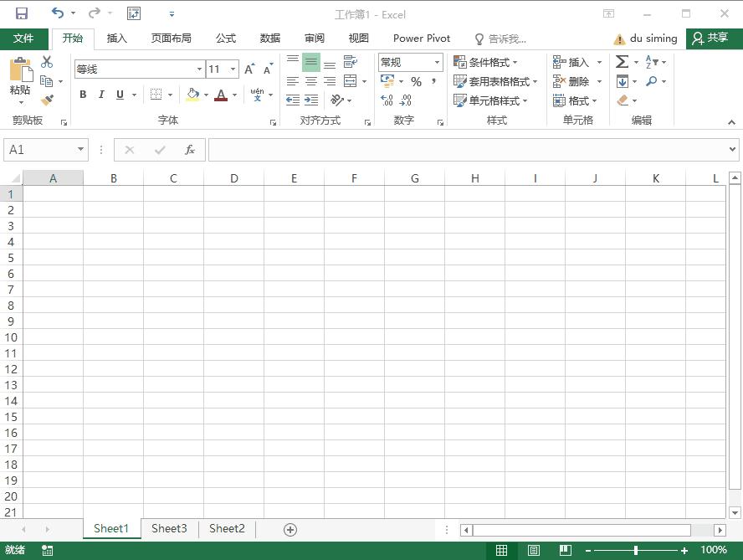Viewport: 743px width, 560px height.
Task: Open the 插入 ribbon tab
Action: 116,39
